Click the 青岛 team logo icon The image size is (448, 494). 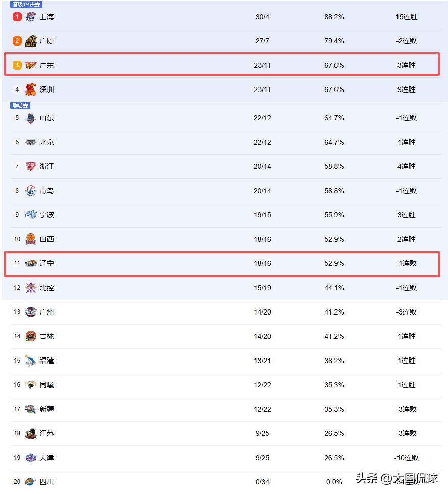[x=30, y=191]
